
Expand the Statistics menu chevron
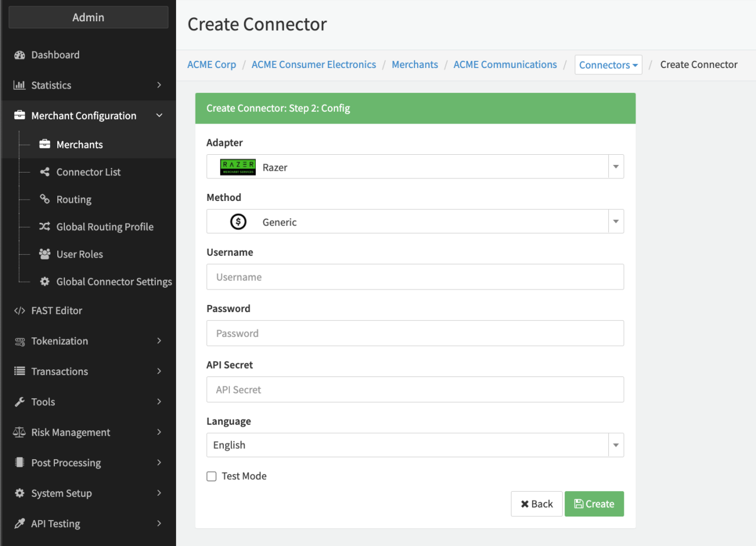pos(159,85)
